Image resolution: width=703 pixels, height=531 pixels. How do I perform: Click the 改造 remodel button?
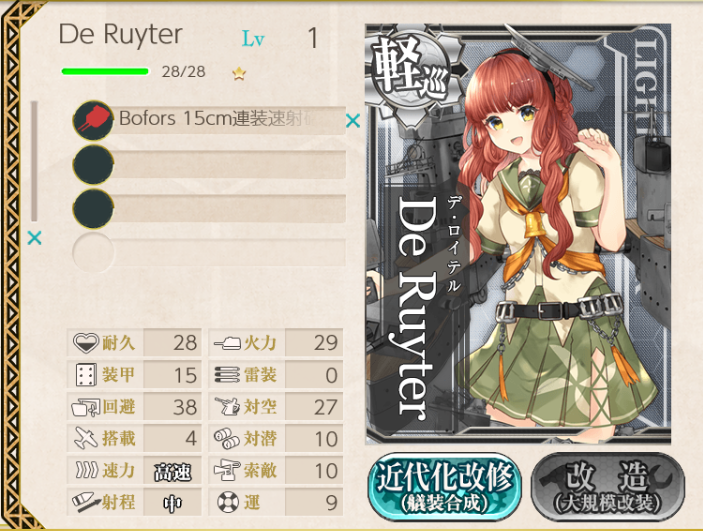pyautogui.click(x=608, y=487)
